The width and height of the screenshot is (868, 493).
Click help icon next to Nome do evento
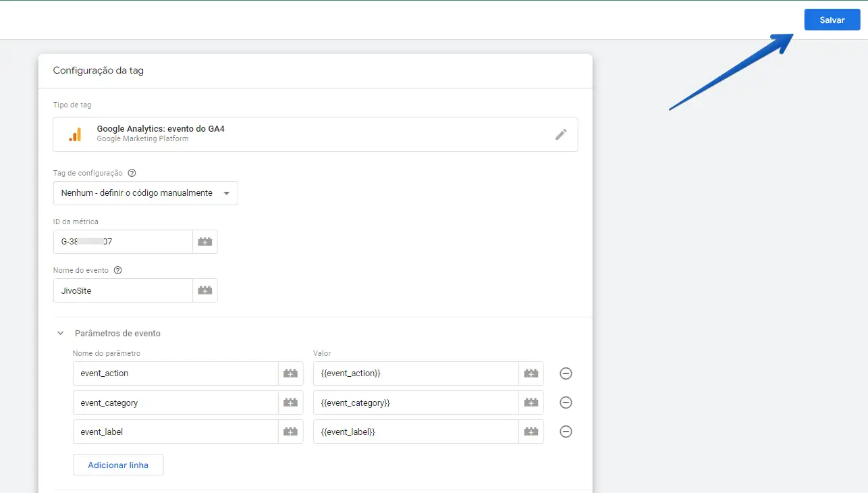[118, 270]
